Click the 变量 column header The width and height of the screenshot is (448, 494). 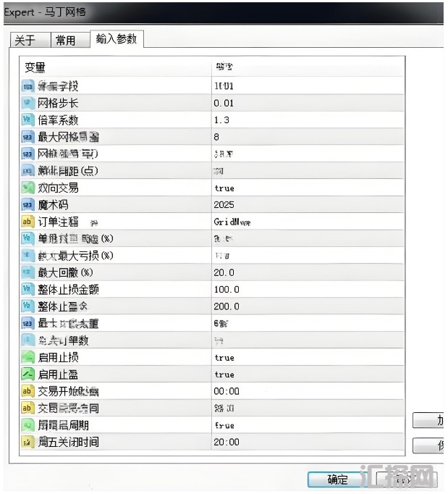coord(35,67)
